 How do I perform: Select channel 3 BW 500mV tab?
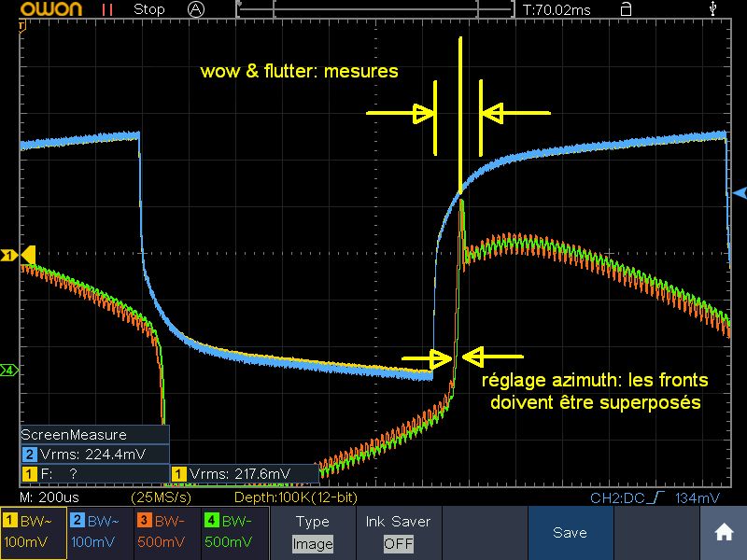pos(167,533)
